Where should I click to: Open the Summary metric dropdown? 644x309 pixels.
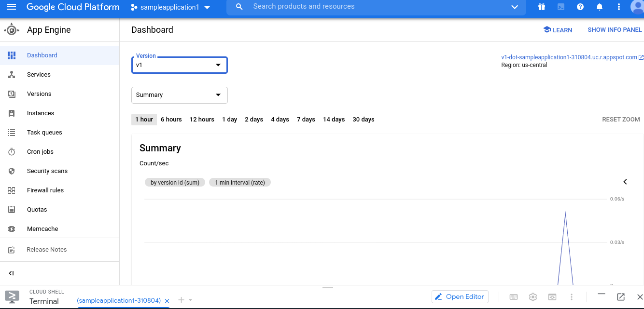point(179,95)
